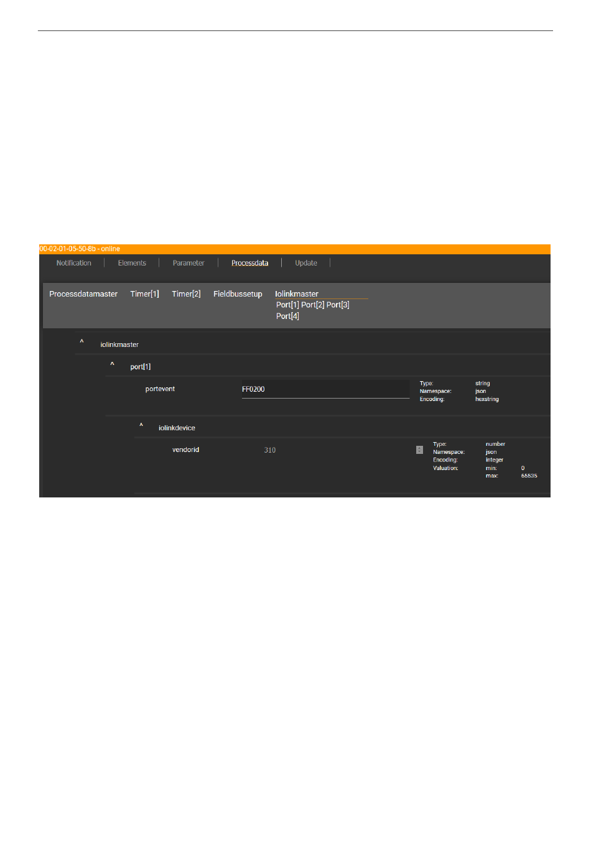Image resolution: width=591 pixels, height=868 pixels.
Task: Click the integer encoding value
Action: click(x=495, y=460)
